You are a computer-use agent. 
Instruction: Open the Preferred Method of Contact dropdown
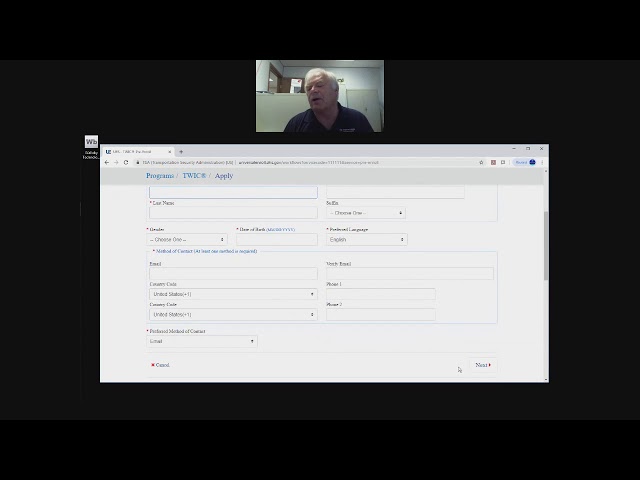point(202,341)
